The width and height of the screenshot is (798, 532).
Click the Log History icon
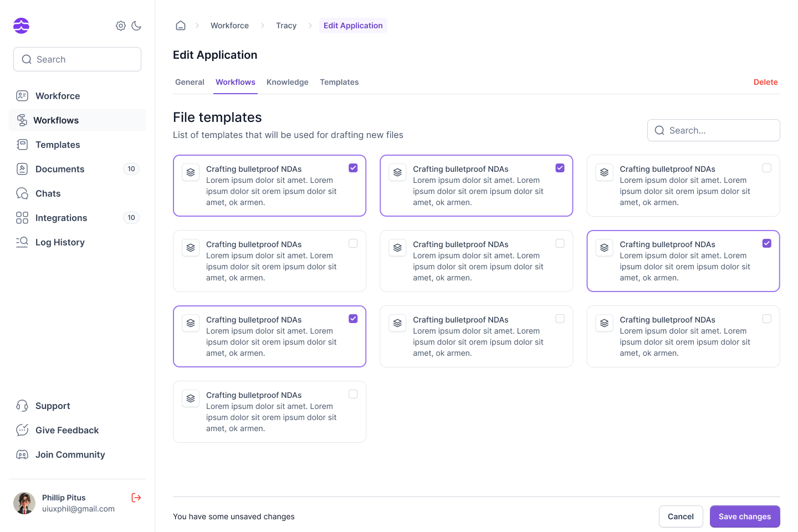[x=22, y=242]
